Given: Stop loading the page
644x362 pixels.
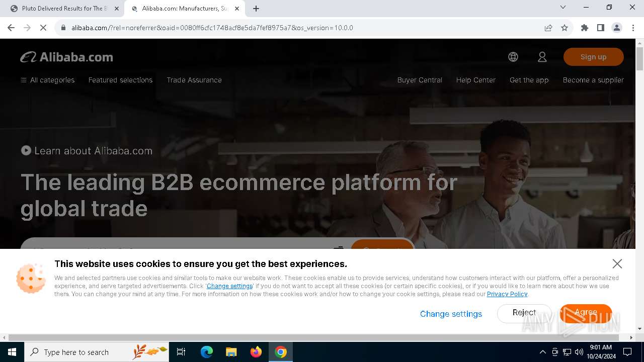Looking at the screenshot, I should point(43,28).
